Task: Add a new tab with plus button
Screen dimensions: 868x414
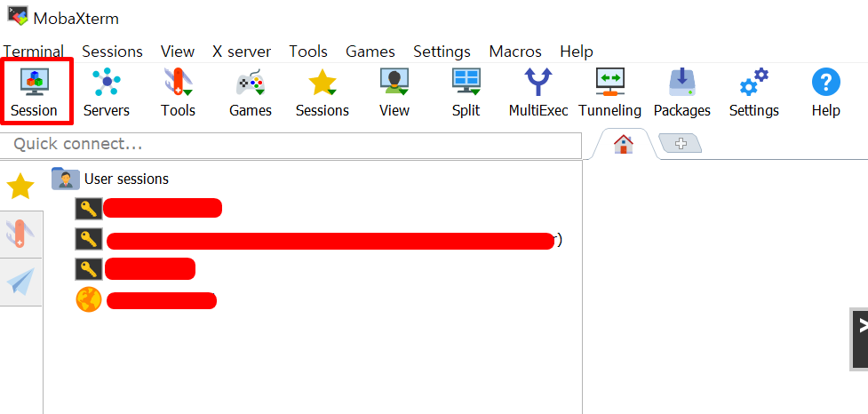Action: click(681, 143)
